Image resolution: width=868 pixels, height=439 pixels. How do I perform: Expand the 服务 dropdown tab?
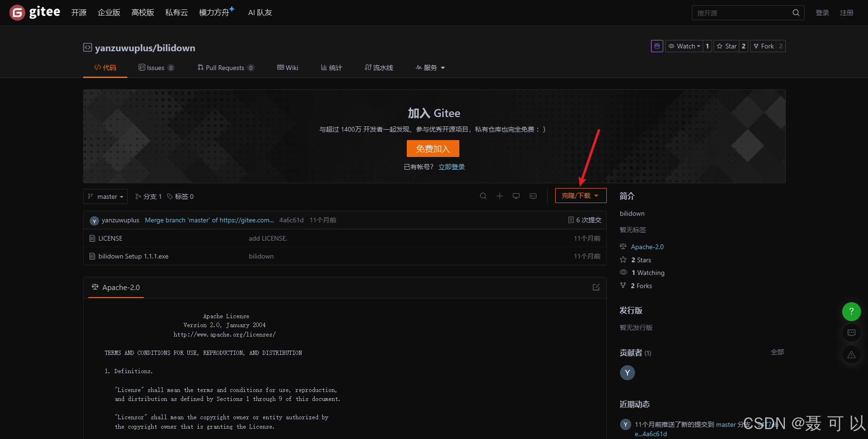(x=430, y=68)
